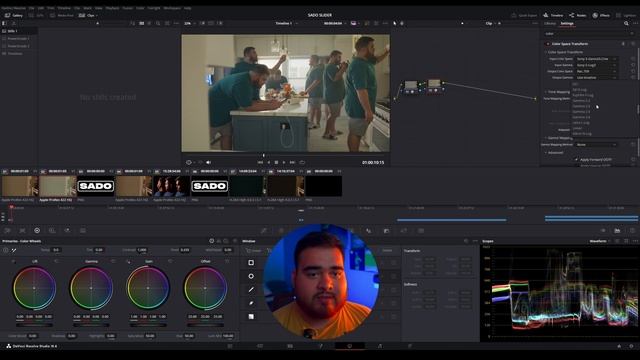Open Output Color Space dropdown
The height and width of the screenshot is (360, 640).
[x=596, y=71]
